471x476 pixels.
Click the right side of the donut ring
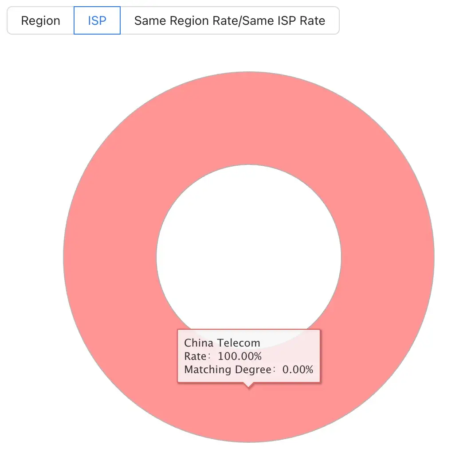pyautogui.click(x=388, y=257)
